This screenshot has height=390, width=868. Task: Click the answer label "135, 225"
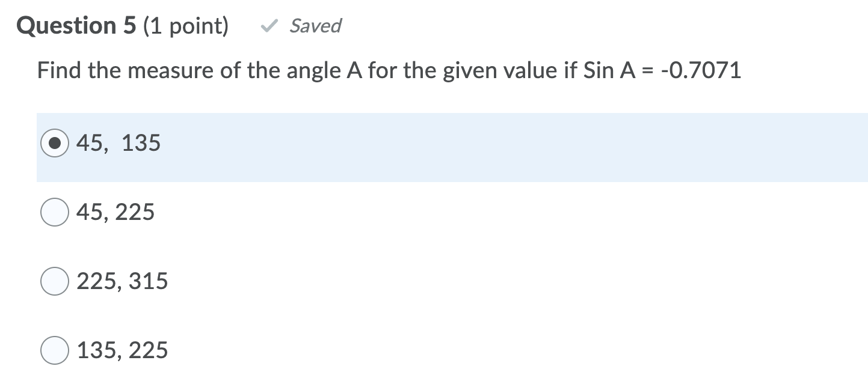click(122, 350)
